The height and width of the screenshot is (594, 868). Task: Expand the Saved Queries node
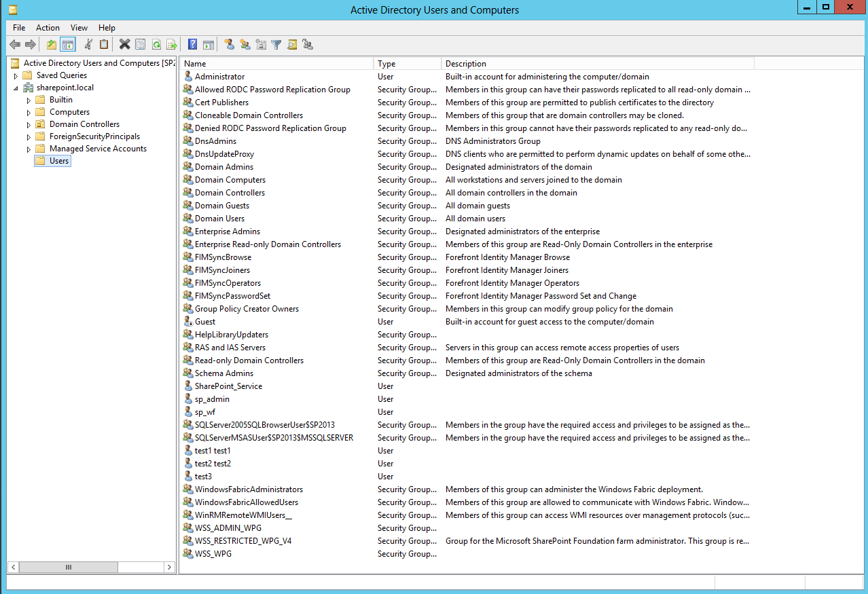point(16,76)
